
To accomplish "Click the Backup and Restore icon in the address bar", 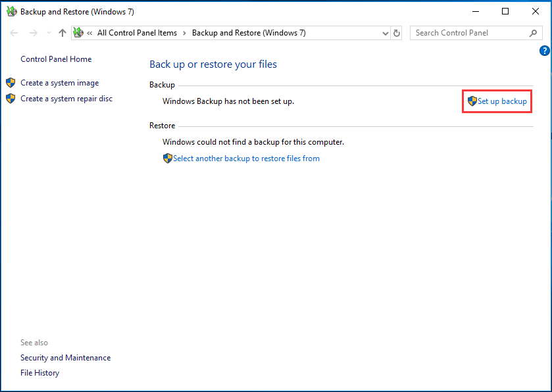I will (78, 32).
